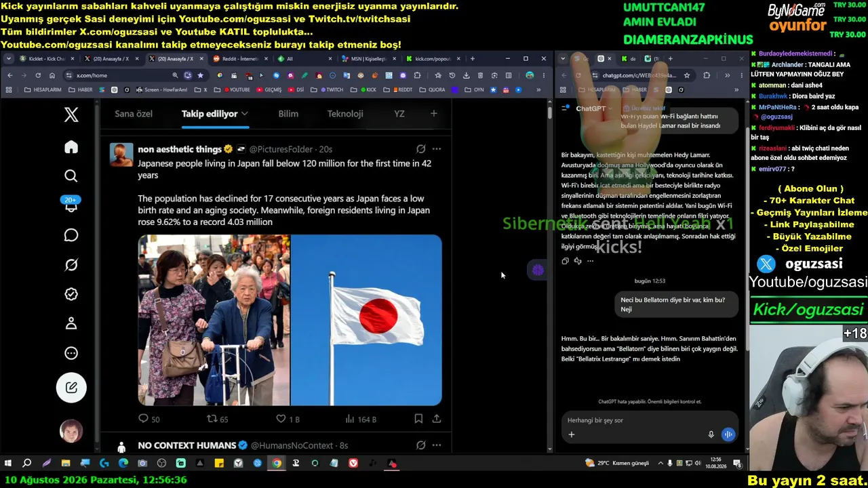Start ChatGPT voice mode with blue button
Screen dimensions: 868x488
728,434
